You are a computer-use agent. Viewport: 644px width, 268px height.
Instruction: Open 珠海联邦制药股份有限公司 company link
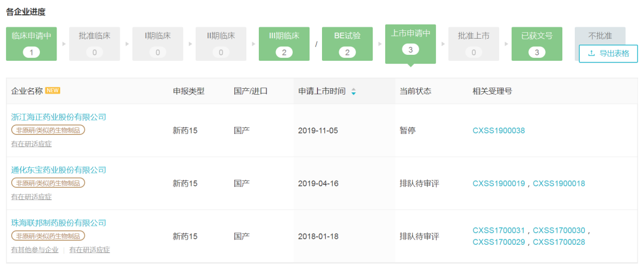(58, 223)
